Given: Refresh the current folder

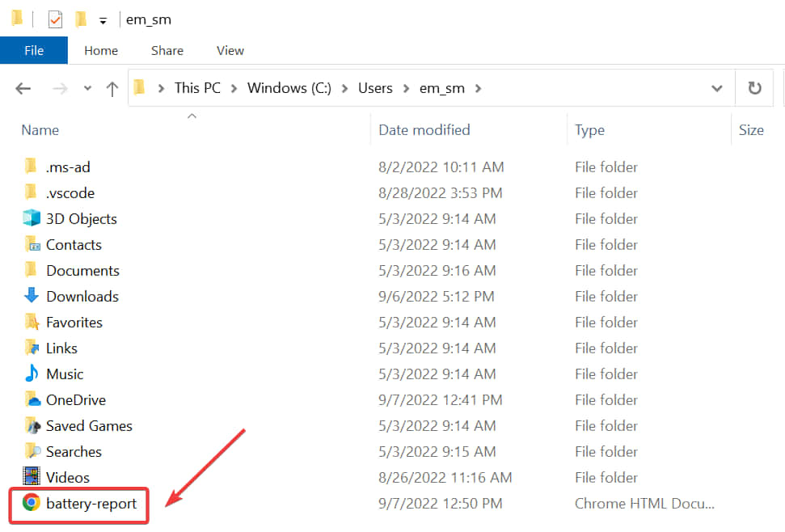Looking at the screenshot, I should tap(754, 88).
